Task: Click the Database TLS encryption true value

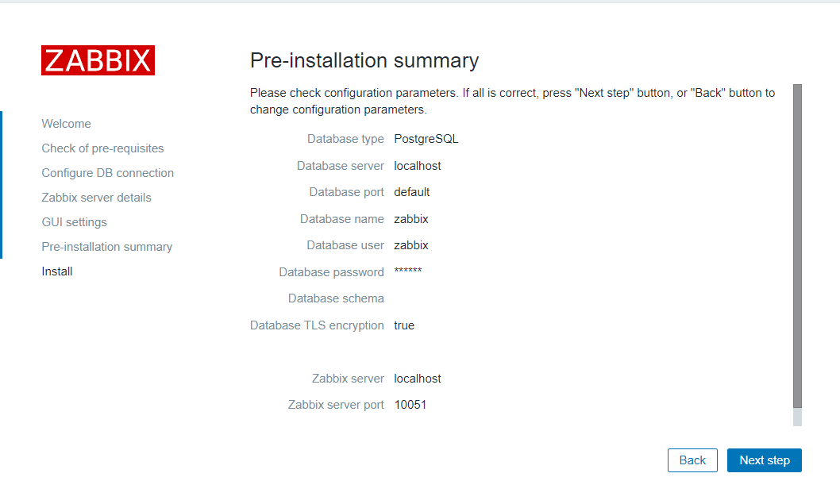Action: (404, 325)
